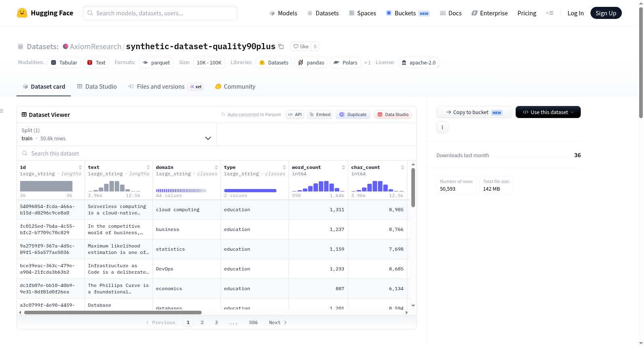The image size is (644, 347).
Task: Copy dataset name with the copy icon
Action: tap(281, 46)
